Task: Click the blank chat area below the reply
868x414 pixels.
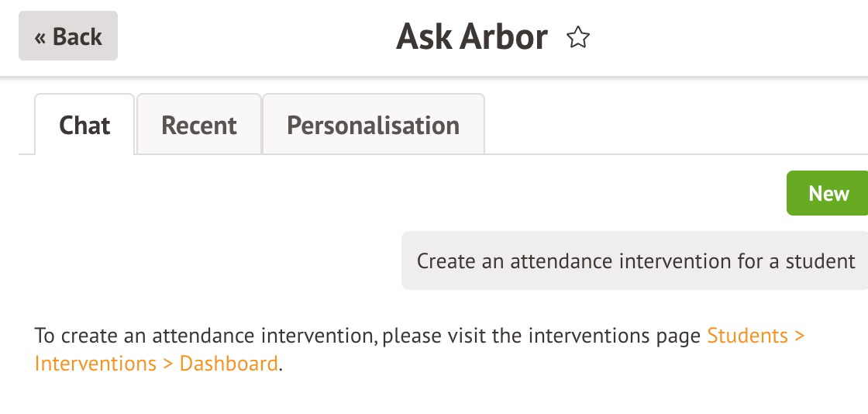Action: coord(434,395)
